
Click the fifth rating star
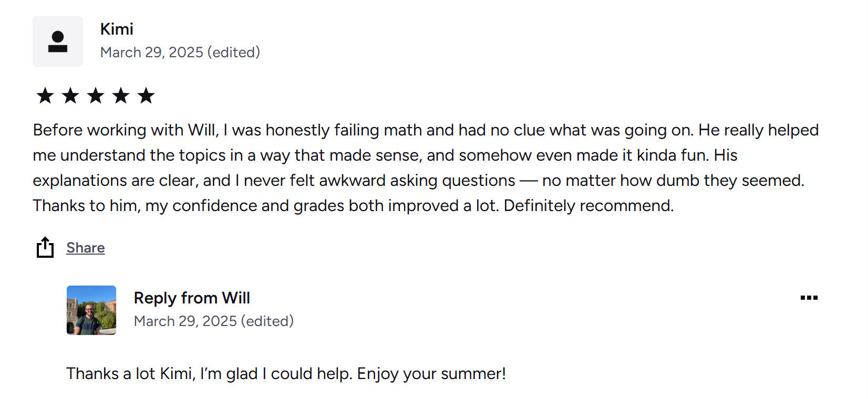[x=146, y=96]
